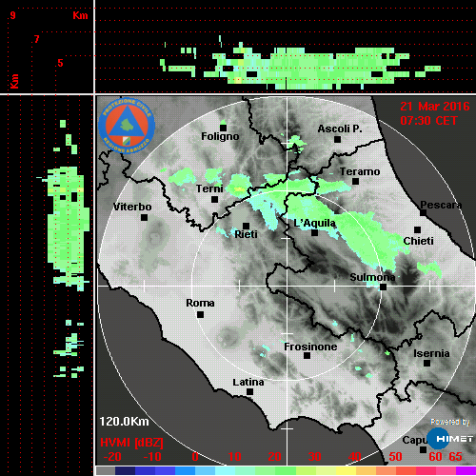Click the 9 km height axis label
476x476 pixels.
(x=12, y=15)
